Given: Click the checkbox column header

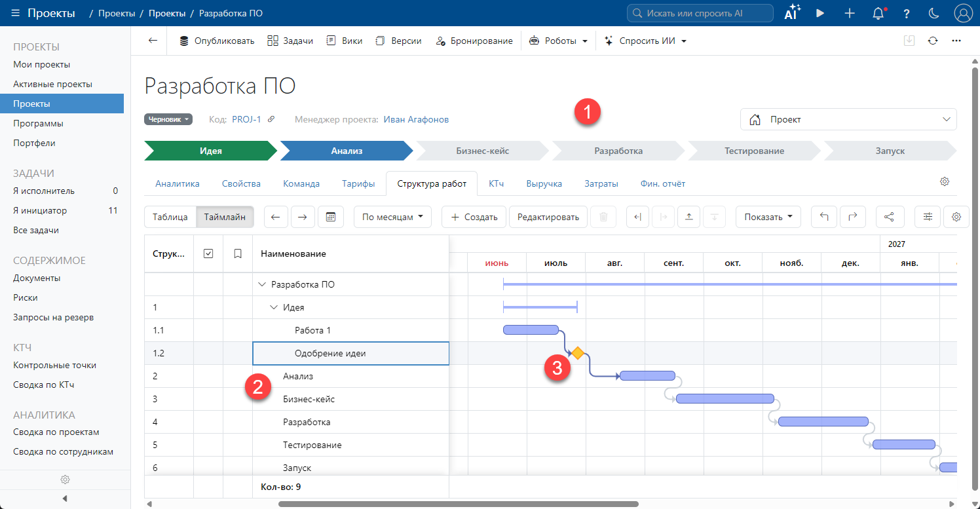Looking at the screenshot, I should 208,254.
